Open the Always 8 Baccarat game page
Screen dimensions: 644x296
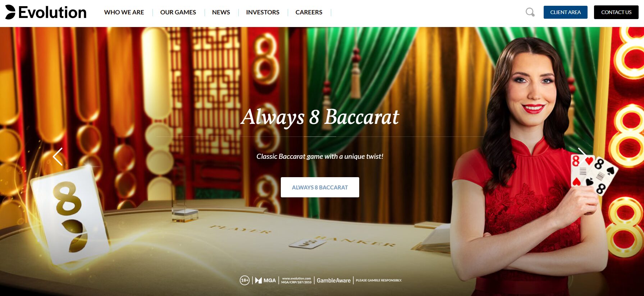[320, 187]
